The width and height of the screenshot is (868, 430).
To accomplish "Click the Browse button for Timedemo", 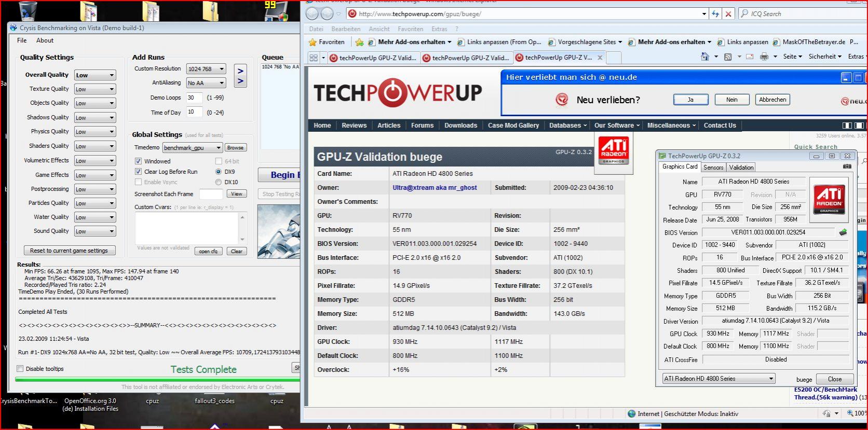I will (235, 148).
